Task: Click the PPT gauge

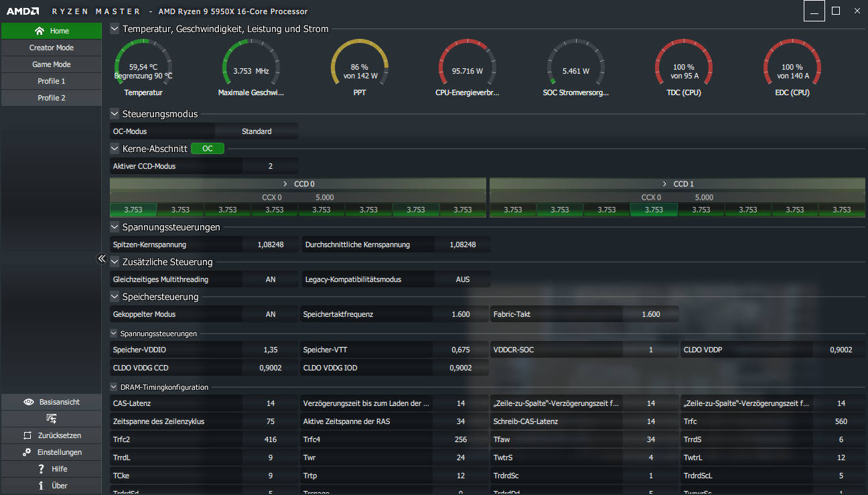Action: (x=360, y=68)
